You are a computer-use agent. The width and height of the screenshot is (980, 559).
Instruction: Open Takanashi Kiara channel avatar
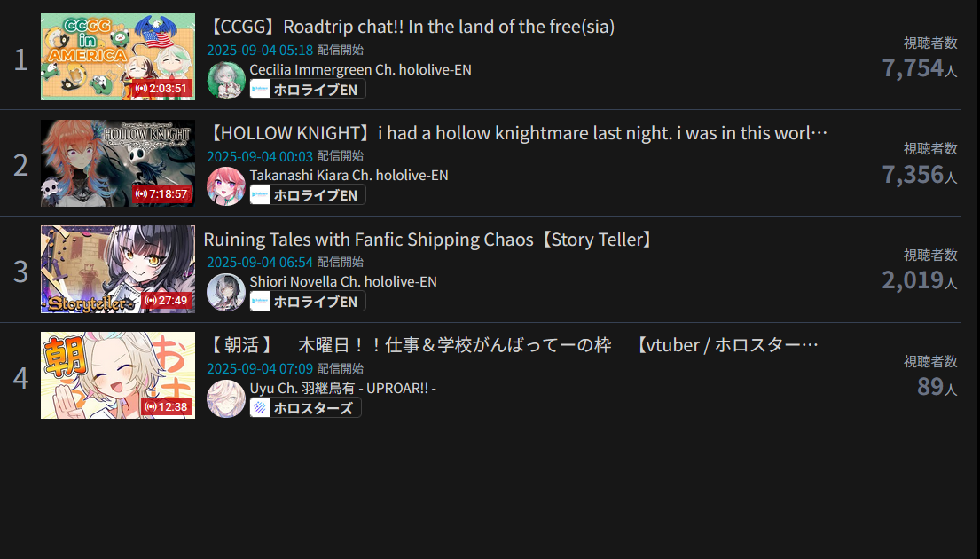click(225, 186)
